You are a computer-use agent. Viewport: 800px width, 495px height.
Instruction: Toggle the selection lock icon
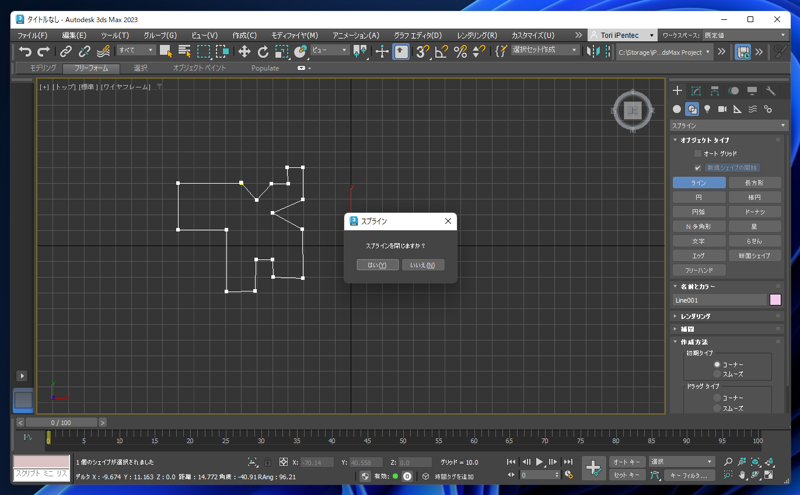(x=267, y=462)
